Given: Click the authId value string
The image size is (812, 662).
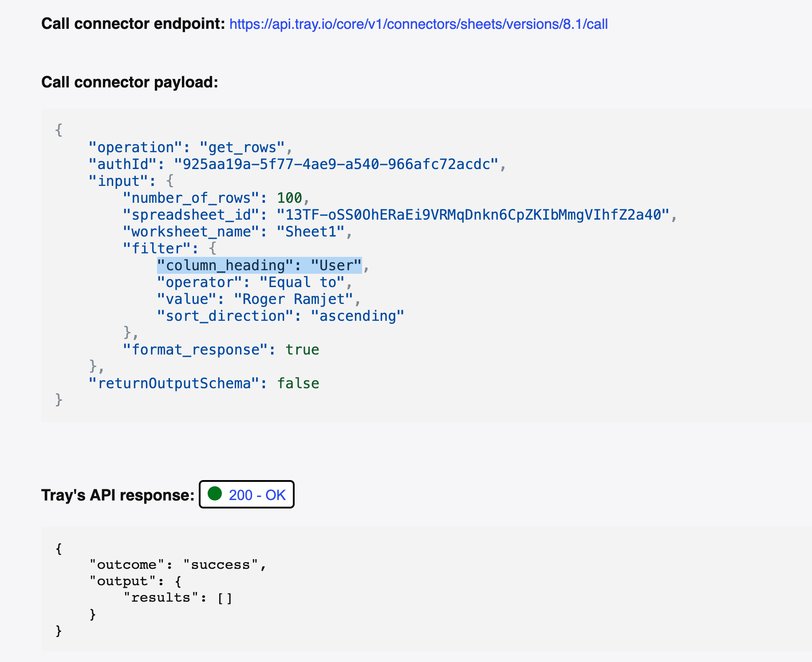Looking at the screenshot, I should point(336,164).
